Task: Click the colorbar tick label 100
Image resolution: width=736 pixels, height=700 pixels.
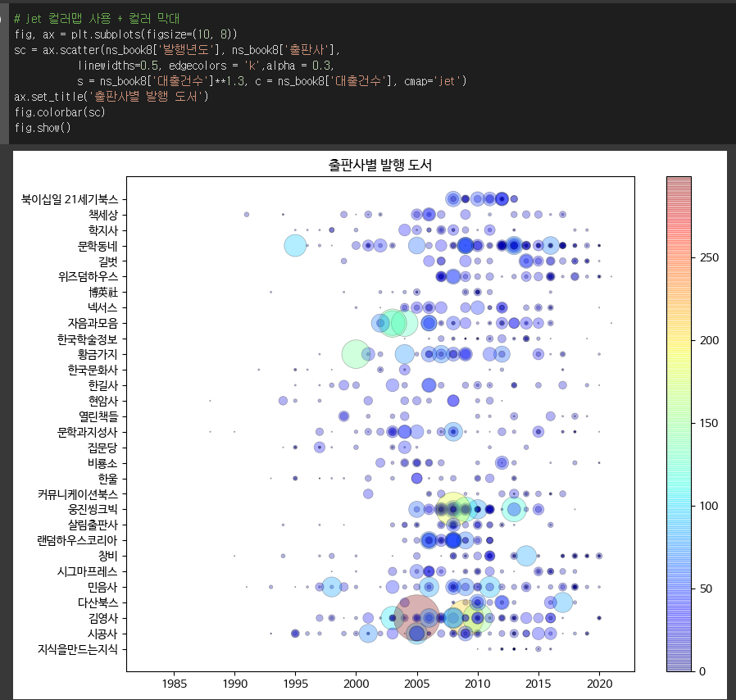Action: tap(709, 506)
